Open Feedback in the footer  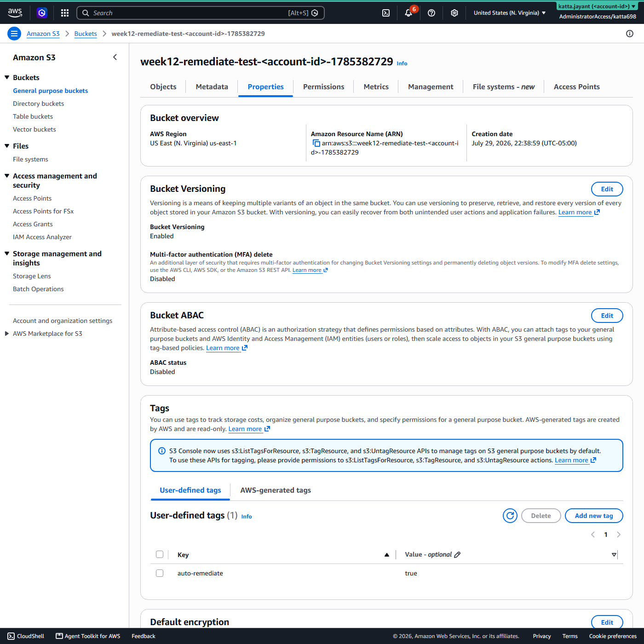coord(144,636)
